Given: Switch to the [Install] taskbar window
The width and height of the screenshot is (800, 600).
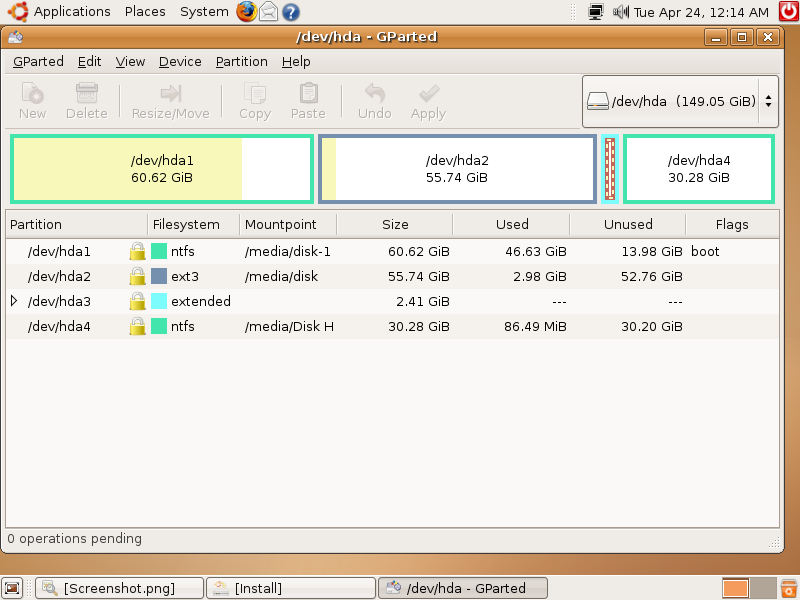Looking at the screenshot, I should coord(291,588).
